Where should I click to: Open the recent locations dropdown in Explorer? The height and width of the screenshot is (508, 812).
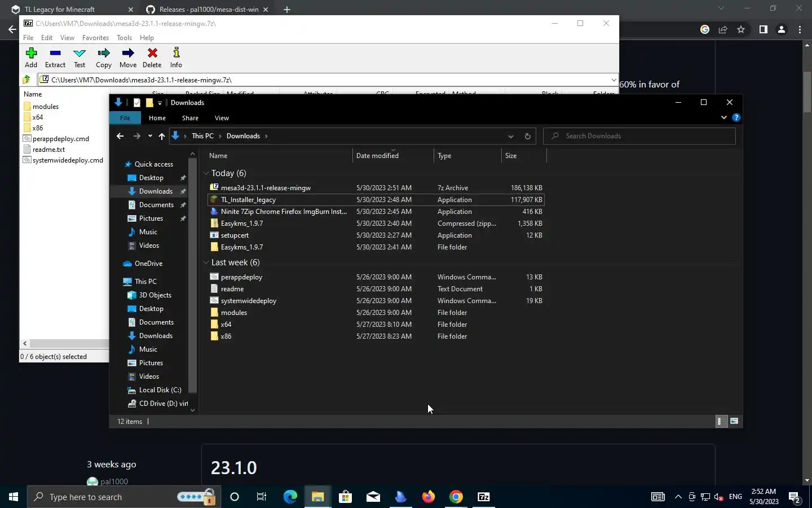pos(150,136)
